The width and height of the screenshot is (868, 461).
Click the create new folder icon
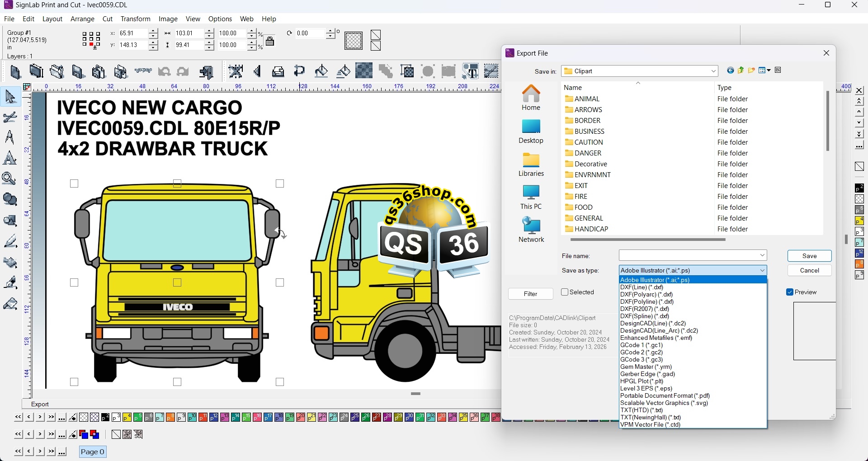[752, 71]
